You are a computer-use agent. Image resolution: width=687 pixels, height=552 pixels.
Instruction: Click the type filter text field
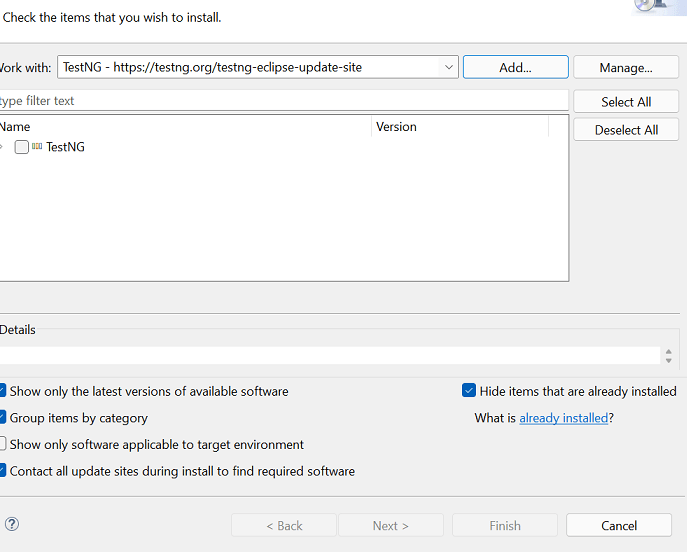pyautogui.click(x=284, y=100)
